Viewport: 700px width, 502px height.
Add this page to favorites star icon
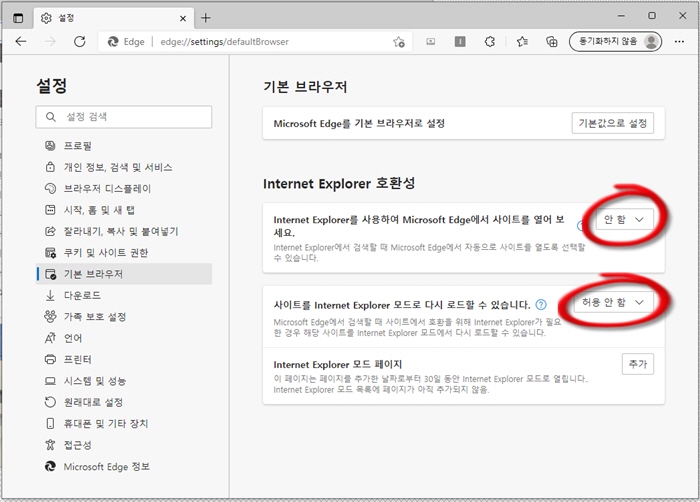[399, 42]
